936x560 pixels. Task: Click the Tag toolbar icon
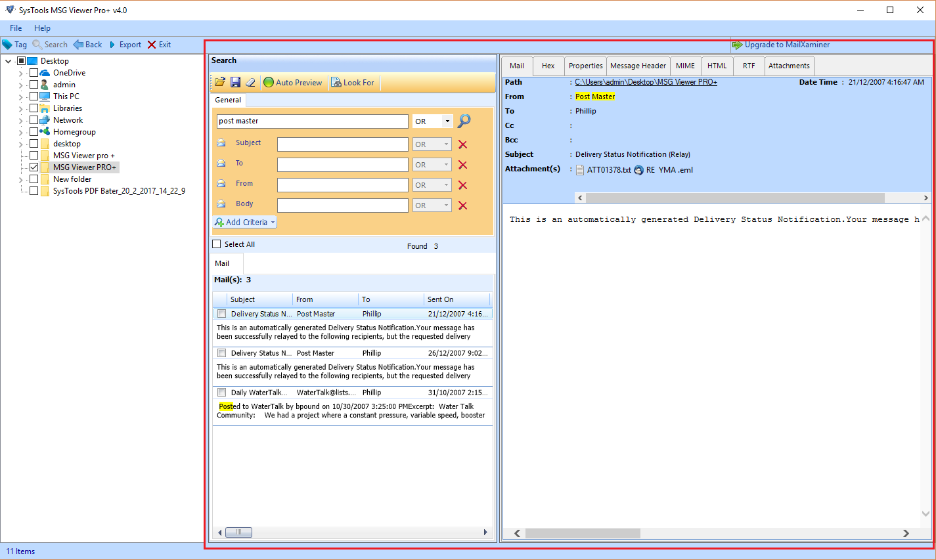tap(7, 45)
